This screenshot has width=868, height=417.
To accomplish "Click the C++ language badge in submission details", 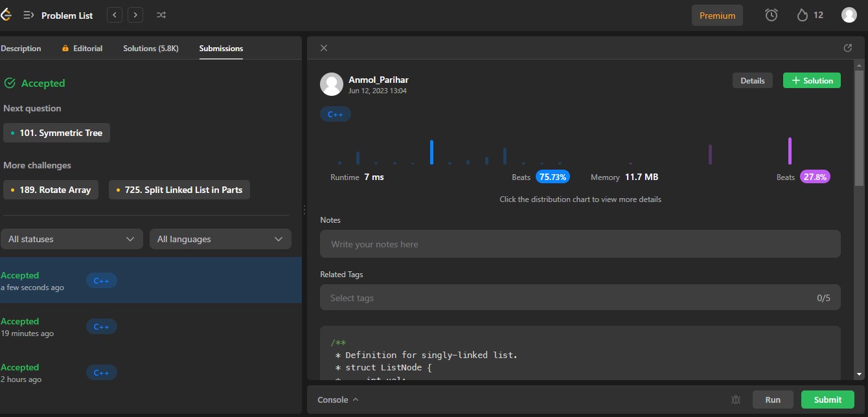I will [336, 114].
